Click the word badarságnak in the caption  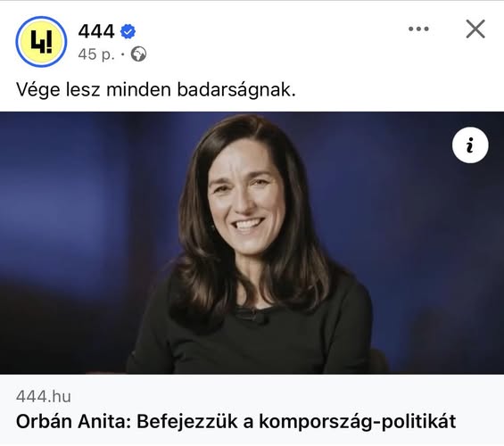[x=236, y=90]
